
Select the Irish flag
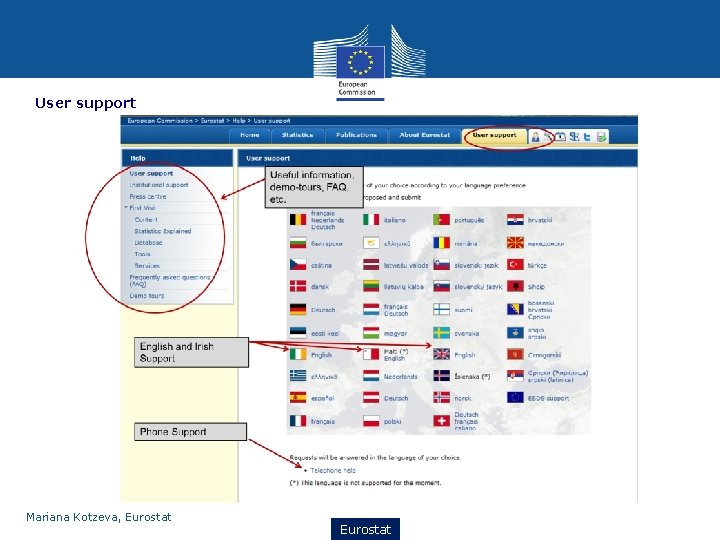298,354
